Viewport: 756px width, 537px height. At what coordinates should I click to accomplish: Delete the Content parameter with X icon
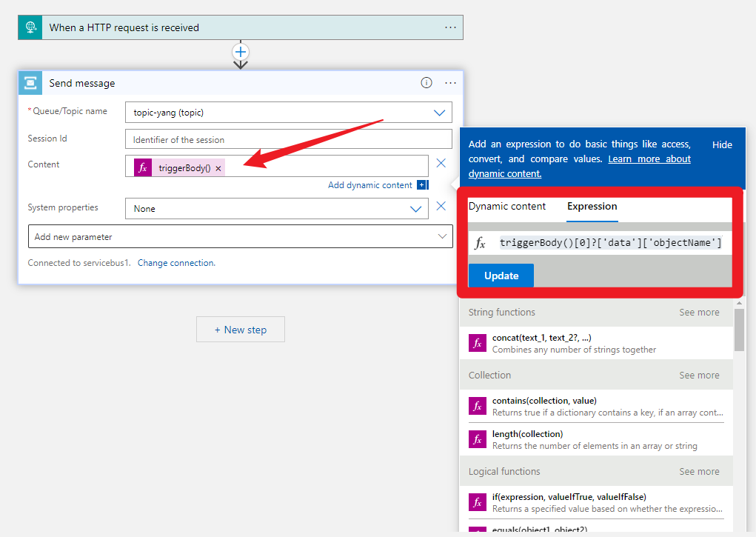[441, 164]
